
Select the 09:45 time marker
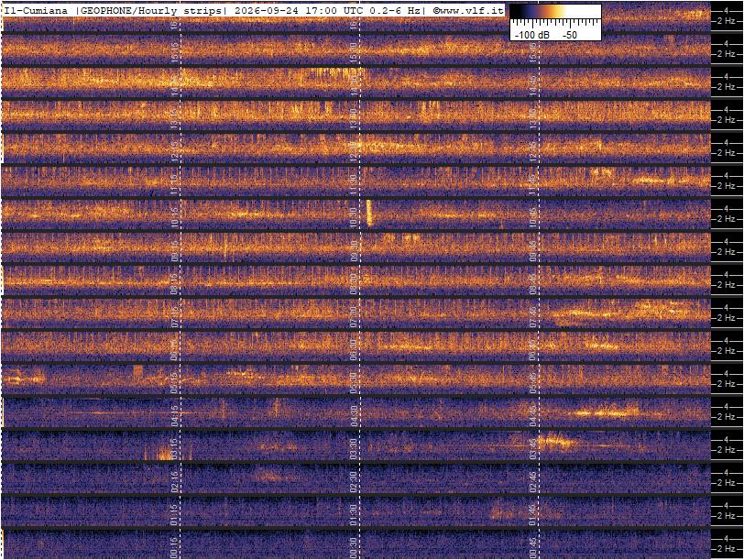pyautogui.click(x=533, y=250)
